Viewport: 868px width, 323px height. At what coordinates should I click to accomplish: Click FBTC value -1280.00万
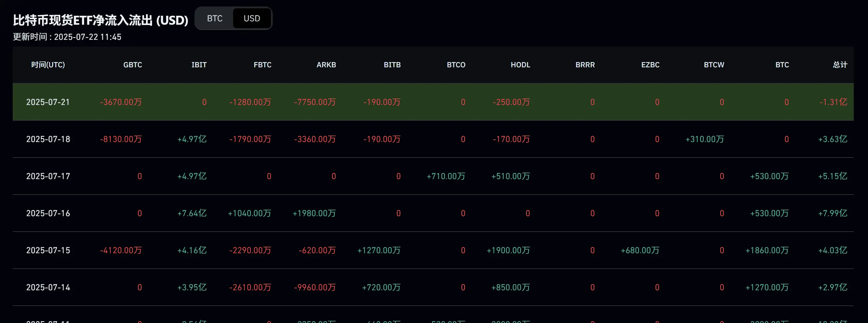click(x=250, y=102)
